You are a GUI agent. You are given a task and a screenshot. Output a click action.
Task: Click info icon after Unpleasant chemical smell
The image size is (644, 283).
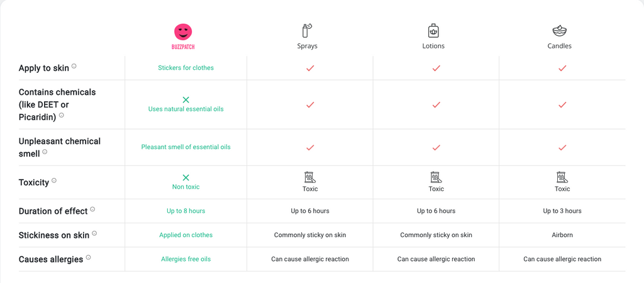coord(45,152)
